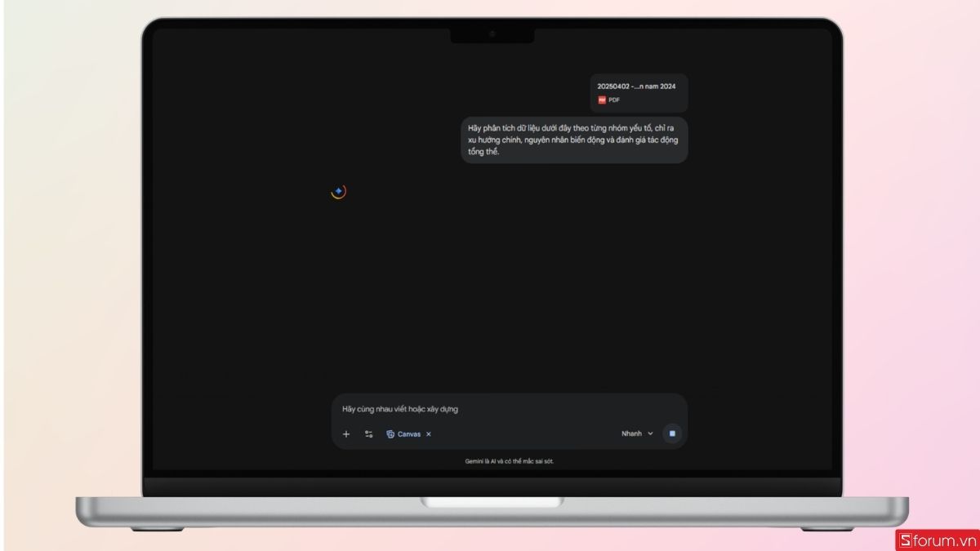
Task: Click the Gemini loading sparkle icon
Action: [x=338, y=191]
